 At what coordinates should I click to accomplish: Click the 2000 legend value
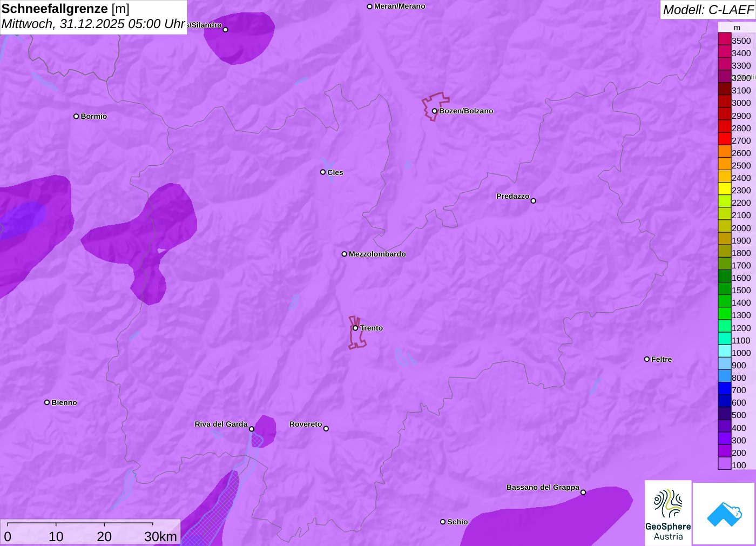point(741,228)
